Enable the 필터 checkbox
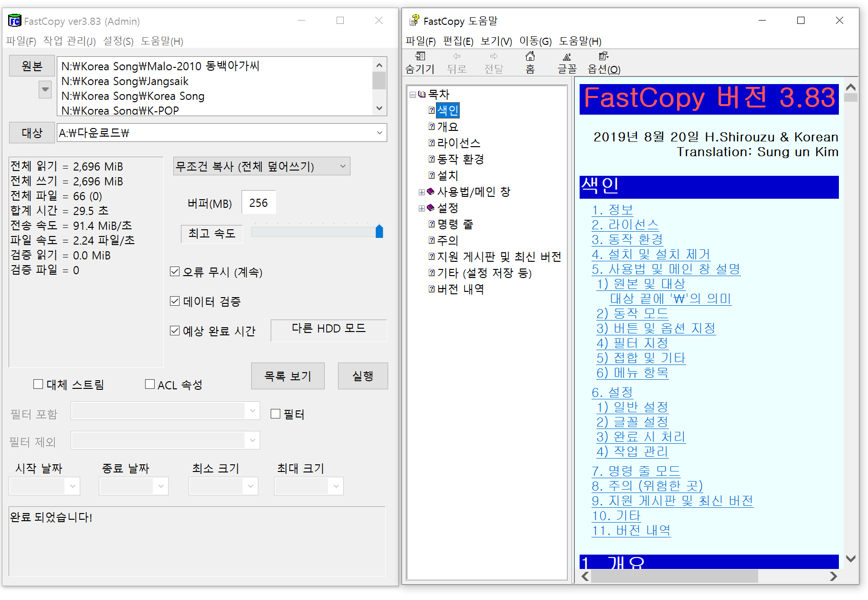Image resolution: width=868 pixels, height=600 pixels. pyautogui.click(x=275, y=414)
